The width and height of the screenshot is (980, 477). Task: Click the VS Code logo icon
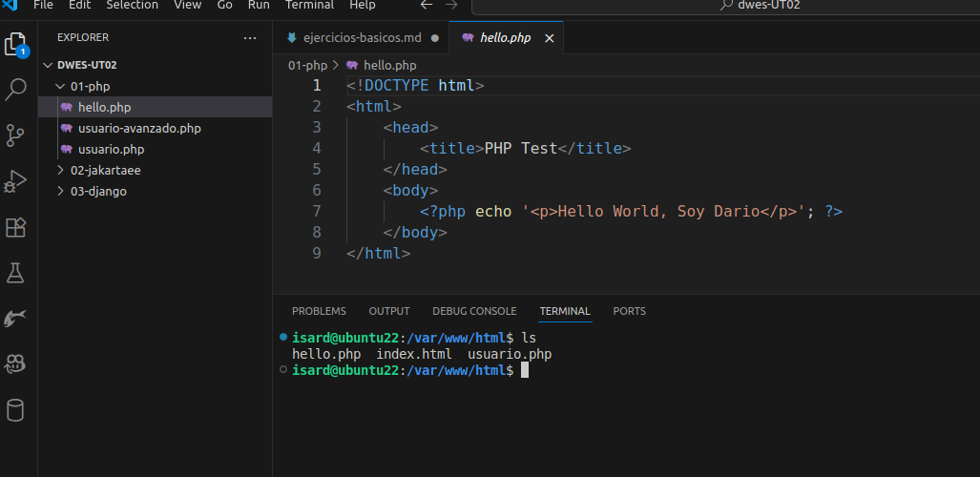tap(10, 5)
